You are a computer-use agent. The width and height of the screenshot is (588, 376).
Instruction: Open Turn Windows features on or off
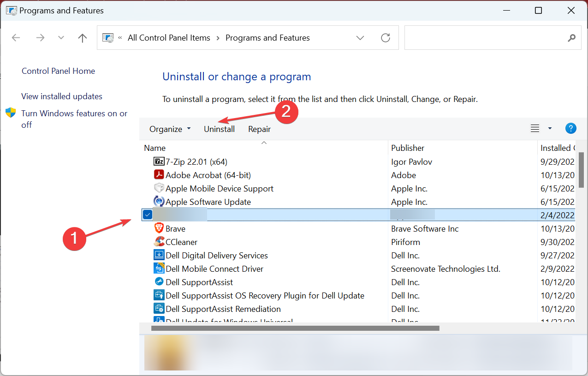pos(74,119)
